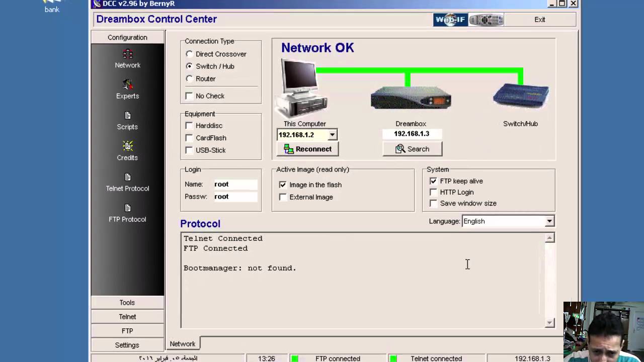
Task: Toggle External Image checkbox
Action: (x=283, y=197)
